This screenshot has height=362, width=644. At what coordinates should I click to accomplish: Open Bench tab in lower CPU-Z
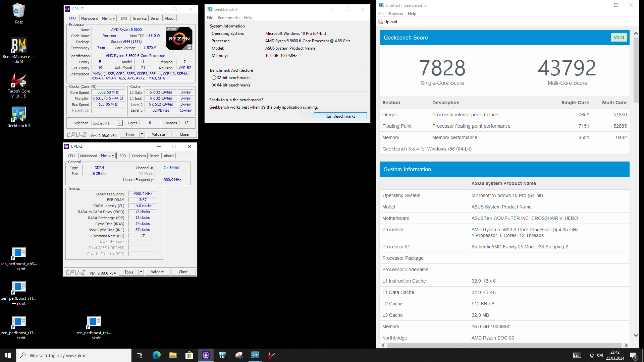155,156
